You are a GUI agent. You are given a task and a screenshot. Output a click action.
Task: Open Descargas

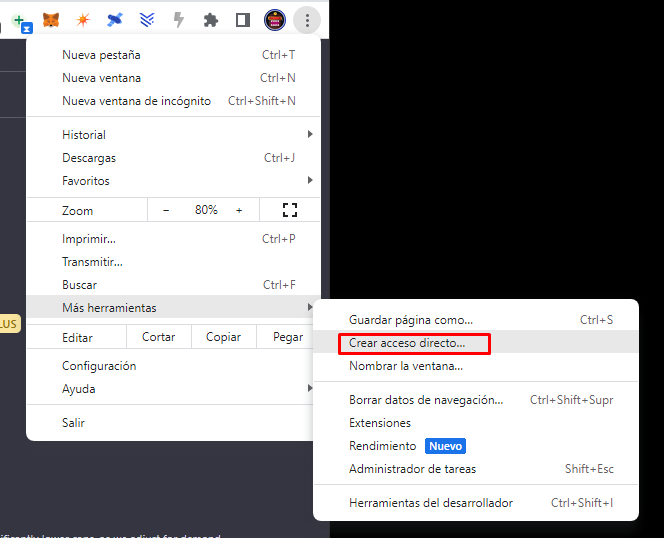point(174,158)
